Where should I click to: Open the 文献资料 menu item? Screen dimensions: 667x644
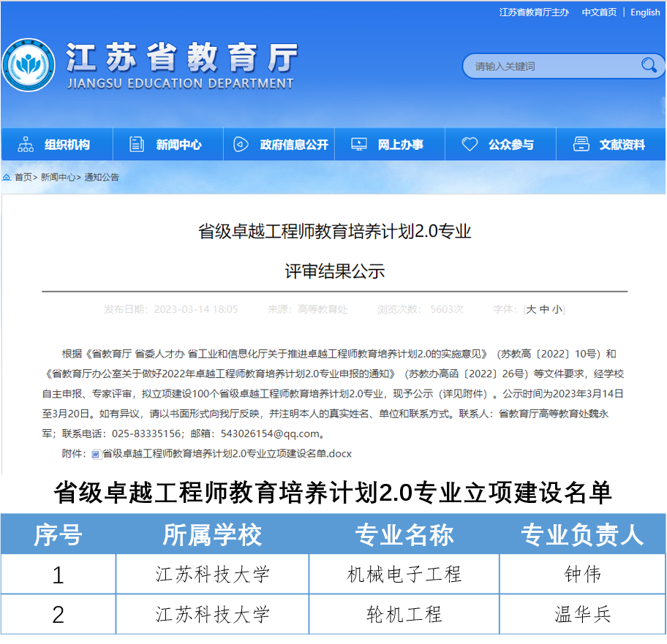622,145
